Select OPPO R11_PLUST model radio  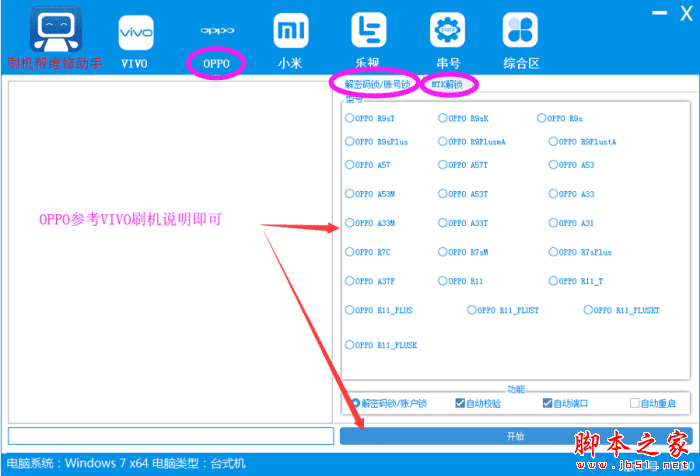click(x=472, y=310)
